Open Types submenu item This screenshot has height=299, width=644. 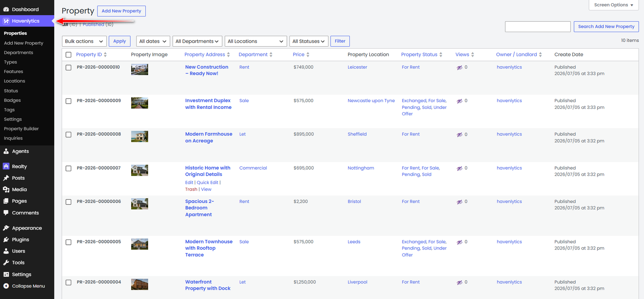[x=10, y=62]
